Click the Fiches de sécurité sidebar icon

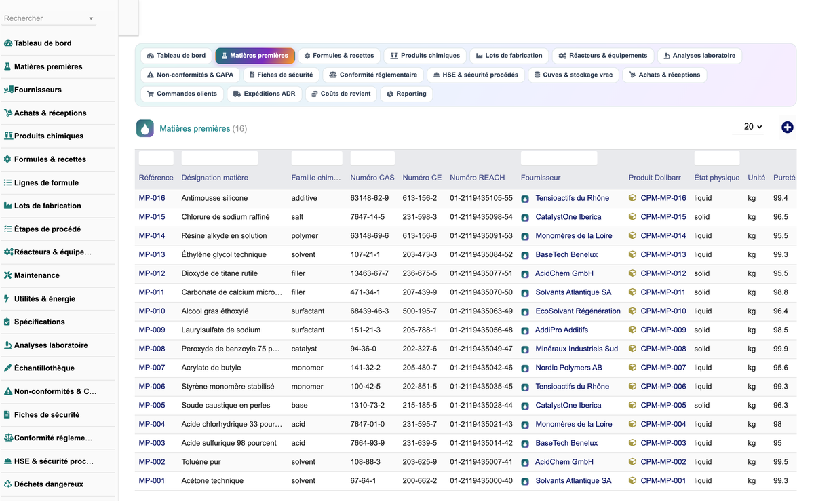coord(7,414)
